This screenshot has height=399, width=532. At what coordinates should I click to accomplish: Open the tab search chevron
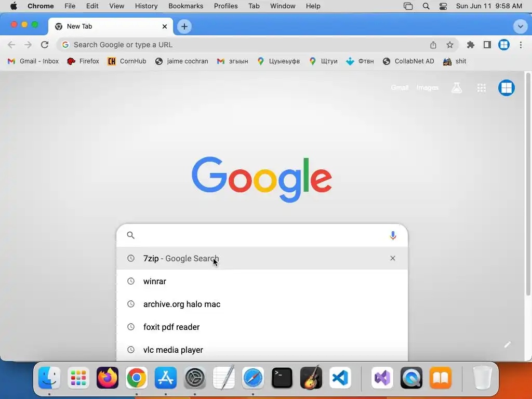pyautogui.click(x=520, y=26)
